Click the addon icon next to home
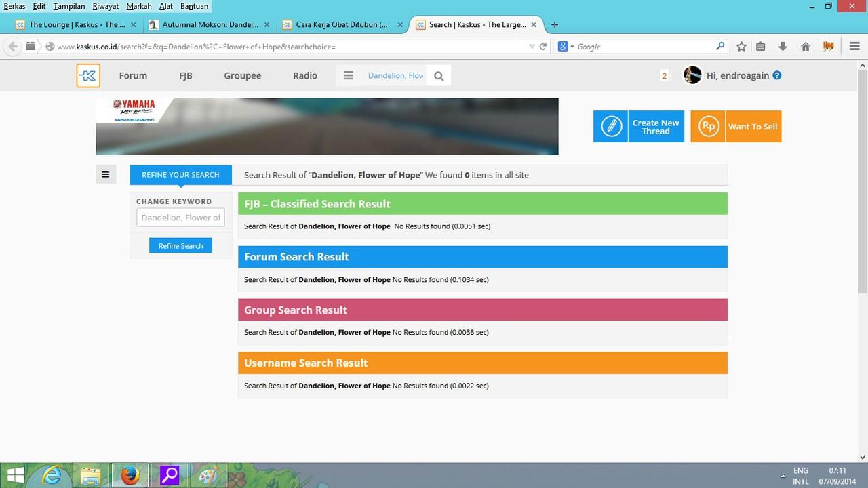Screen dimensions: 868x488 (x=828, y=47)
